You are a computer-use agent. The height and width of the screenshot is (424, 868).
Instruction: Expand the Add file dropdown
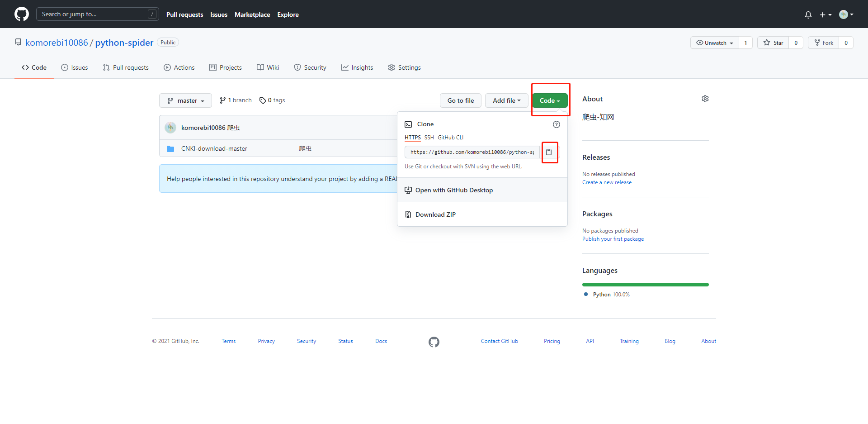(x=507, y=100)
